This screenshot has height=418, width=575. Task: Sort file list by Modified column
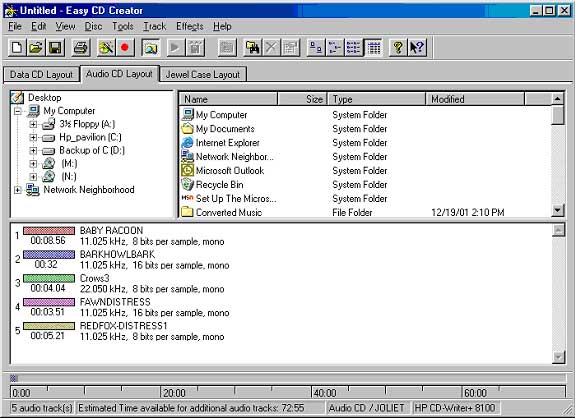[475, 99]
